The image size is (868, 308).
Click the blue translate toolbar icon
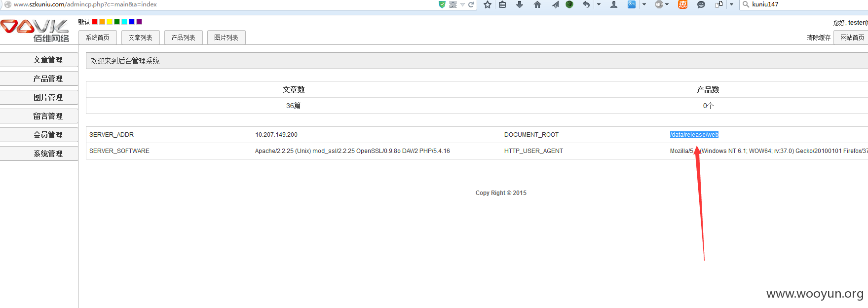click(632, 4)
